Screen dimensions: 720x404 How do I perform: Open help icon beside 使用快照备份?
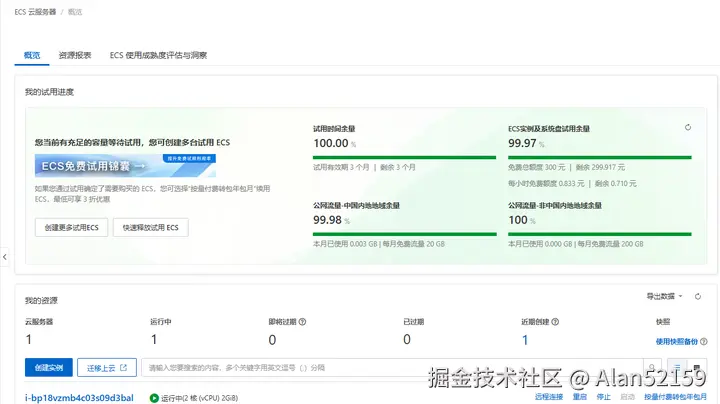coord(703,342)
